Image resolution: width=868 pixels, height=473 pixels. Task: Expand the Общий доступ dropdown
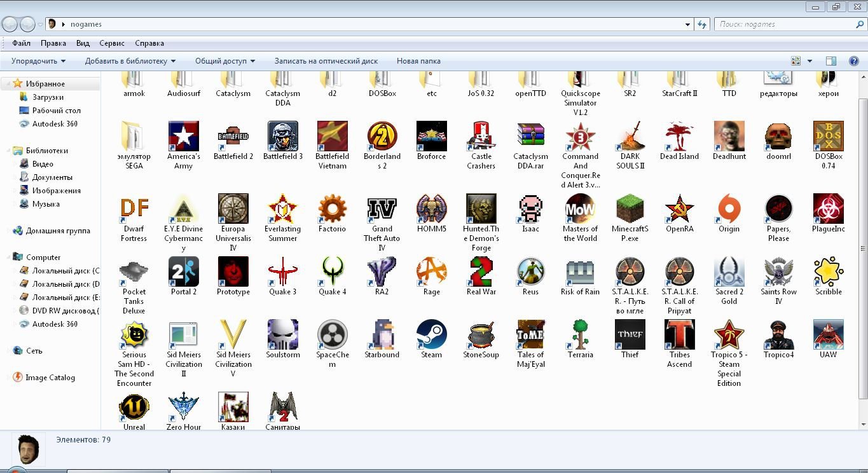click(x=224, y=61)
